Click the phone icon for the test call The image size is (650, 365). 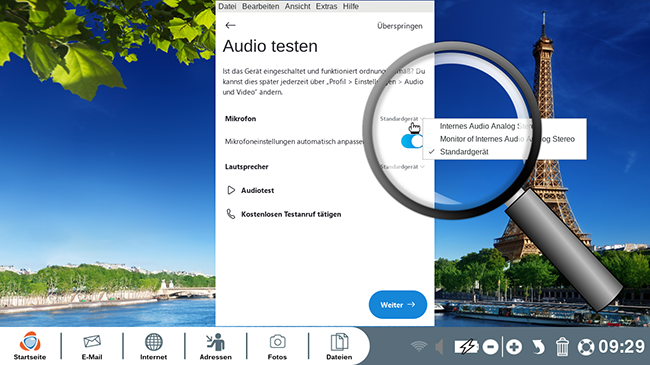coord(230,214)
